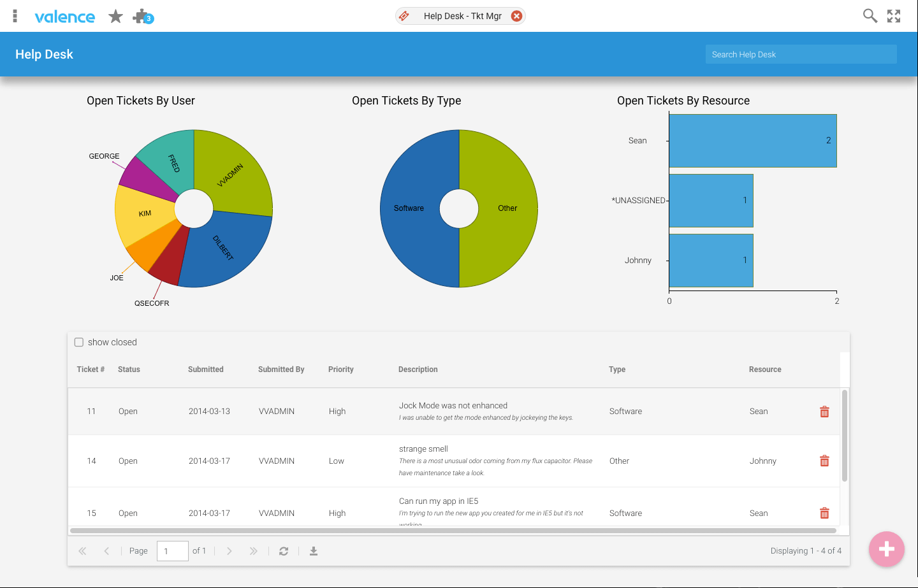Delete ticket 14 with trash icon
918x588 pixels.
click(x=824, y=461)
